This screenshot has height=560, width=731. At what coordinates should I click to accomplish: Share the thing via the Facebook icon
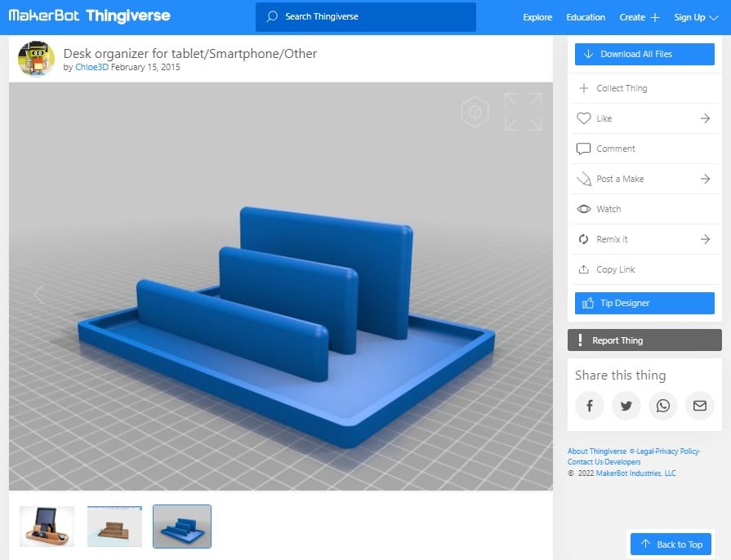[x=590, y=406]
